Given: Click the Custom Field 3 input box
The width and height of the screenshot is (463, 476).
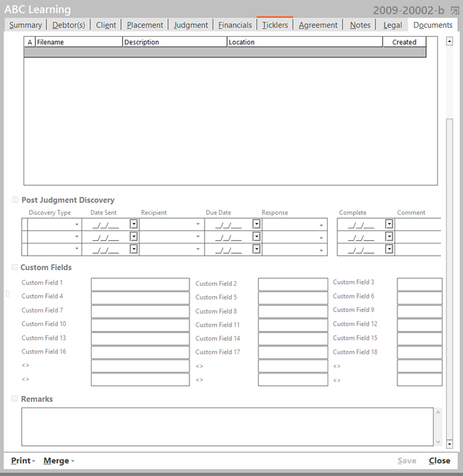Looking at the screenshot, I should tap(420, 285).
